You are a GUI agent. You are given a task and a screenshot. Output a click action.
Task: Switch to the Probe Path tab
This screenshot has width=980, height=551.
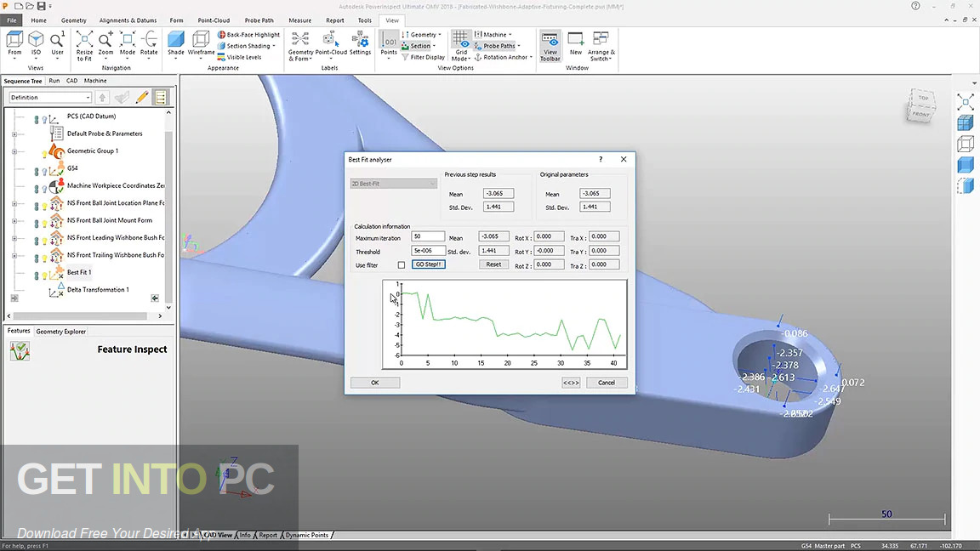[259, 20]
